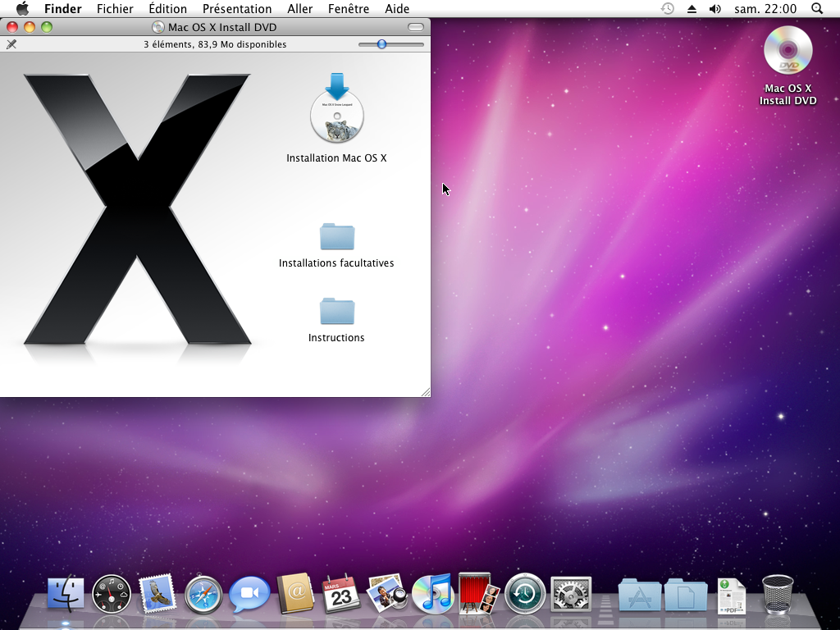Open the Apple menu
840x630 pixels.
click(x=22, y=9)
